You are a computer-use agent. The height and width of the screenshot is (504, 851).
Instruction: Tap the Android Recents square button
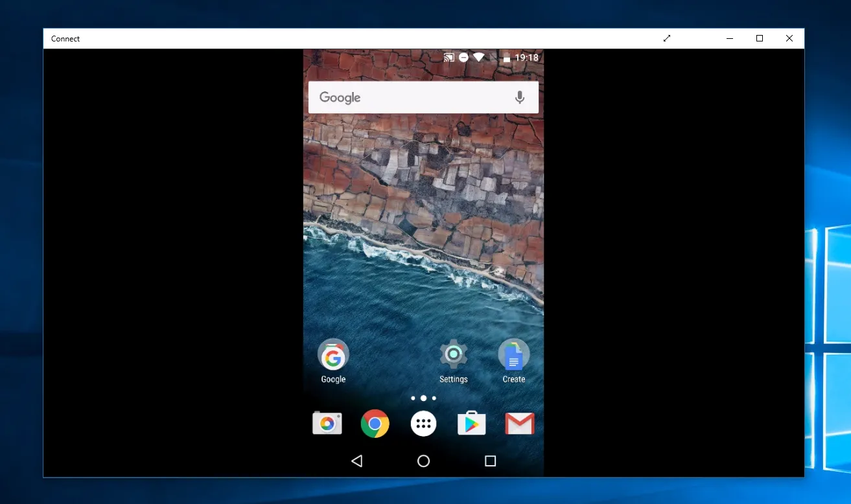[491, 461]
